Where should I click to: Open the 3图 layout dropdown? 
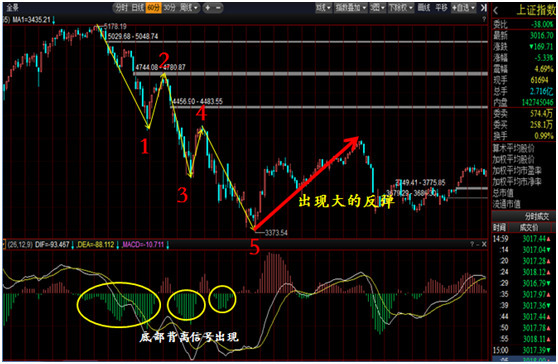click(x=377, y=7)
